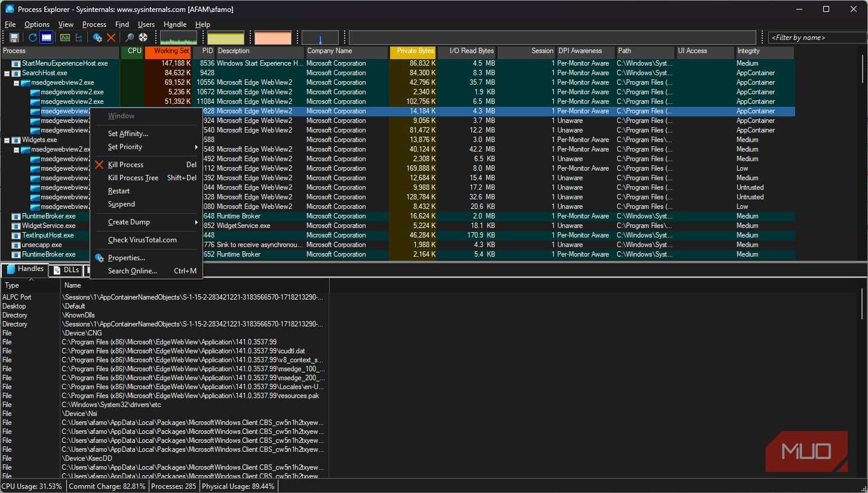The image size is (868, 493).
Task: Expand the Create Dump submenu
Action: [146, 222]
